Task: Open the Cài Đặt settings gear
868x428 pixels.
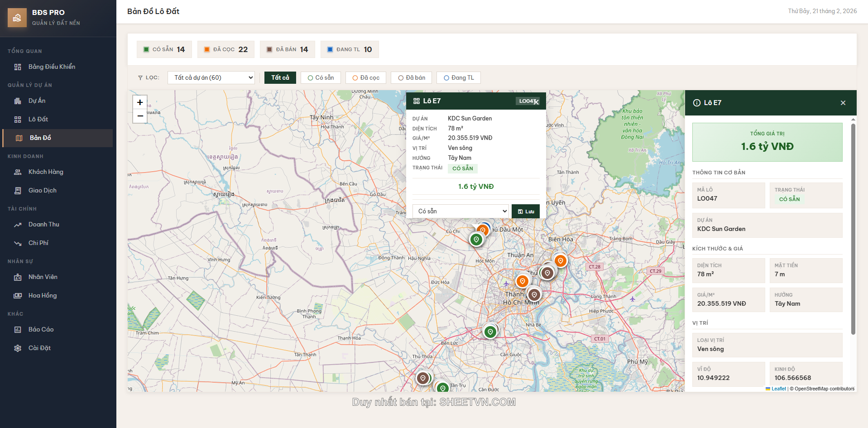Action: 18,348
